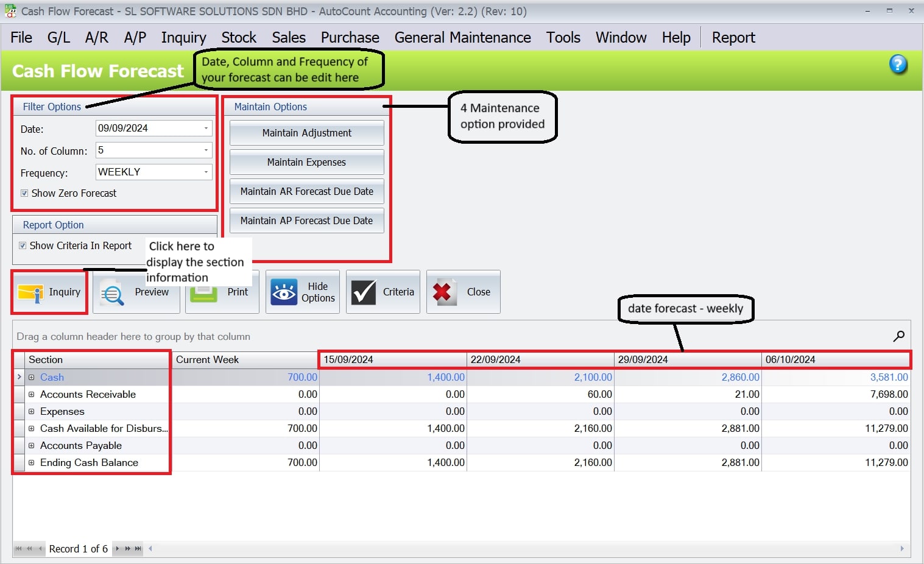Jump to last record using navigation icon
924x564 pixels.
click(139, 548)
